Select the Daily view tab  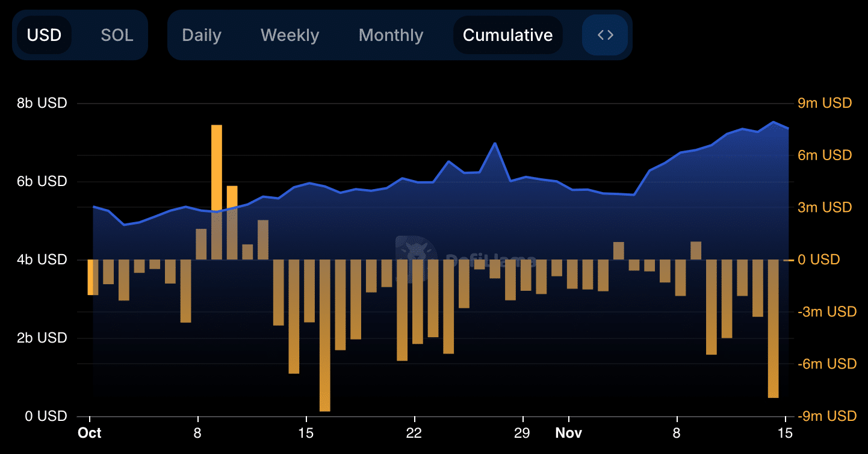click(202, 35)
